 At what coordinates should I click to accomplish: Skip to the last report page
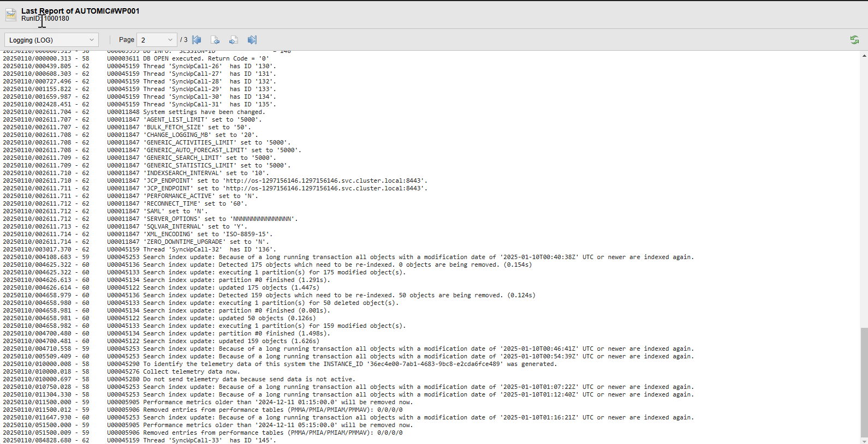click(252, 40)
